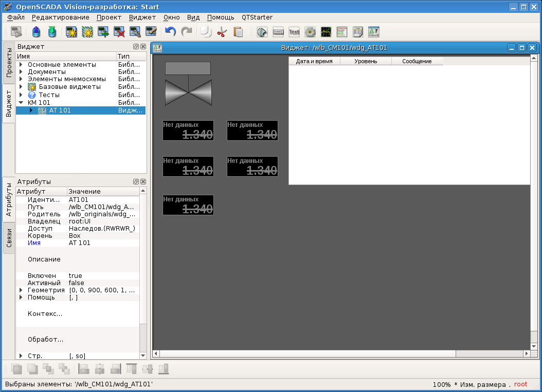Screen dimensions: 542x392
Task: Expand the Основные элементы tree node
Action: point(21,65)
